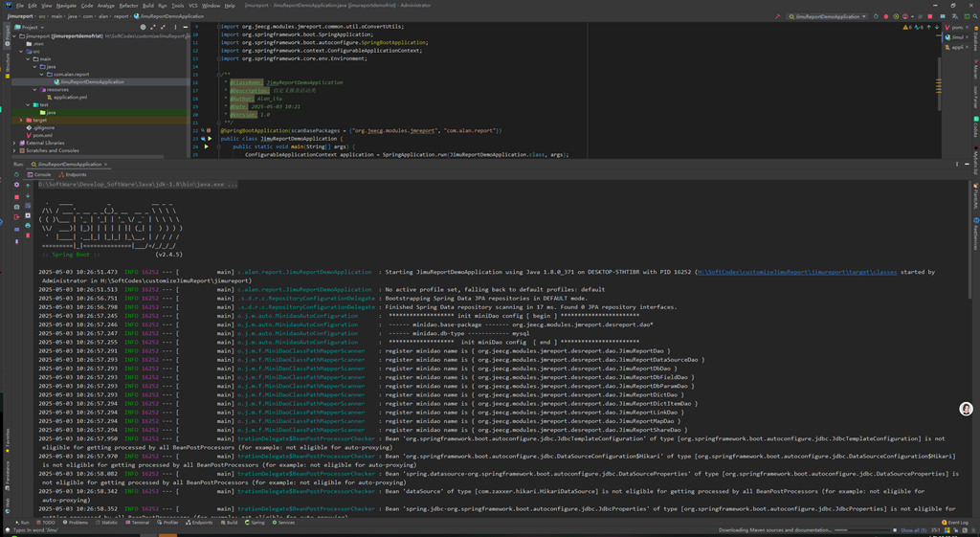Click the run gutter icon beside class declaration
This screenshot has width=980, height=537.
(210, 139)
